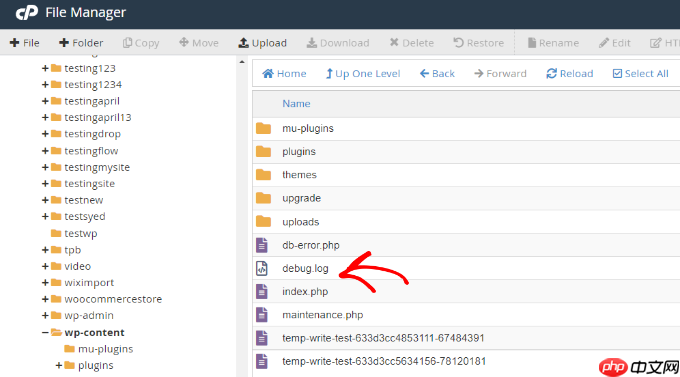
Task: Expand the woocommercestore tree node
Action: (x=45, y=299)
